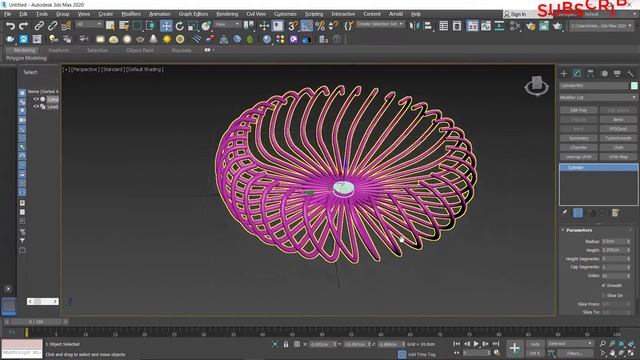Activate the Select and Move tool
640x360 pixels.
coord(166,26)
